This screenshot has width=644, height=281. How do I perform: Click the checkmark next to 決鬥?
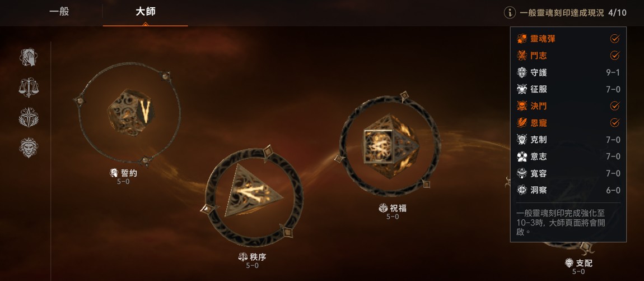tap(615, 106)
